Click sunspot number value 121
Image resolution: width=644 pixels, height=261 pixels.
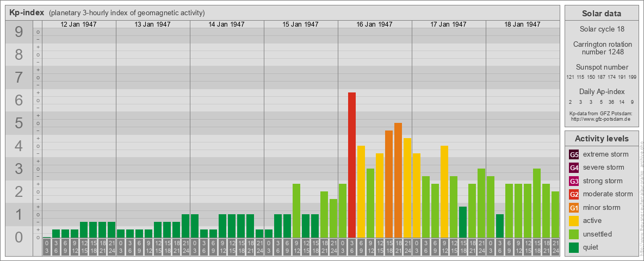570,77
